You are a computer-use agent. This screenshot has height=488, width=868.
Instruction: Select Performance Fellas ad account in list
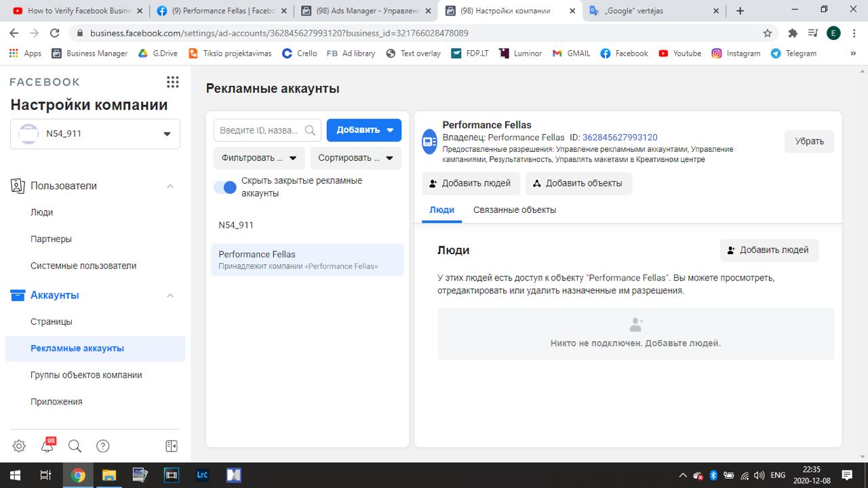tap(307, 260)
